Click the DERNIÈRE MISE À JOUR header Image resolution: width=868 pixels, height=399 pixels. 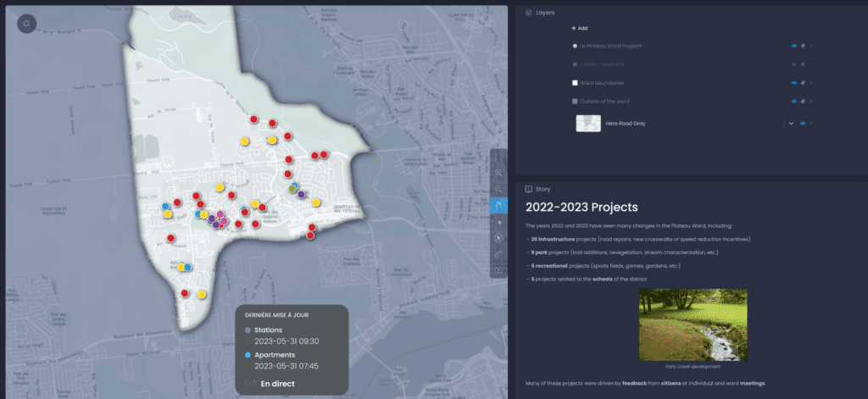(277, 315)
